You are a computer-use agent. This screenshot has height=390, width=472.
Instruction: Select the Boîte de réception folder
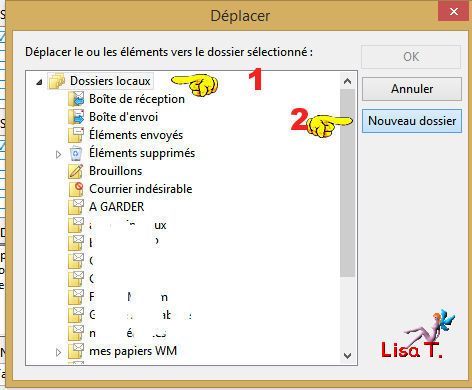(137, 99)
